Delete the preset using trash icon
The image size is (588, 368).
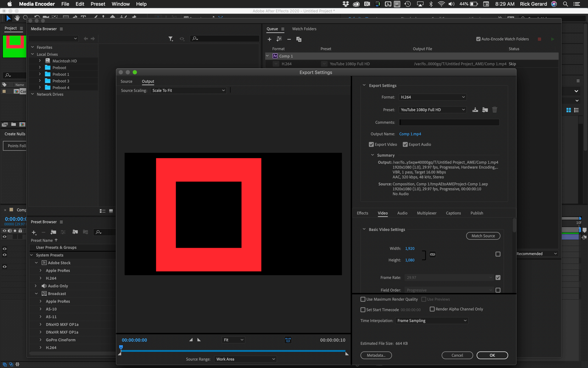coord(495,110)
